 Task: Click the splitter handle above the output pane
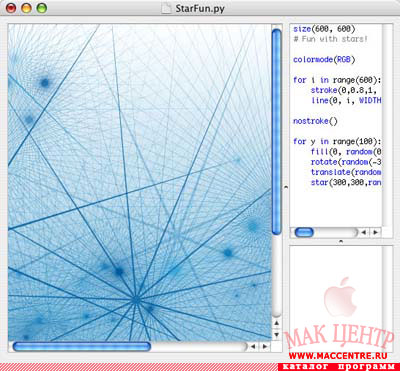pyautogui.click(x=341, y=241)
